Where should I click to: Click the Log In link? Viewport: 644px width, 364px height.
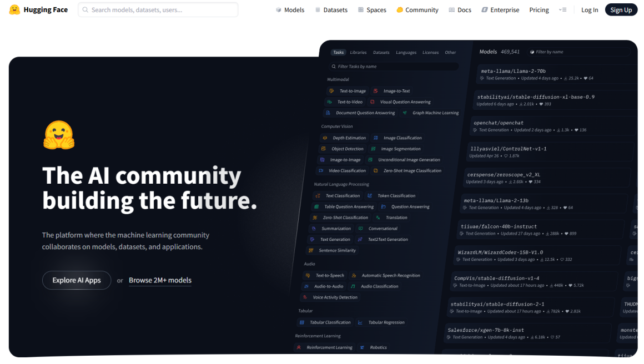[x=589, y=10]
